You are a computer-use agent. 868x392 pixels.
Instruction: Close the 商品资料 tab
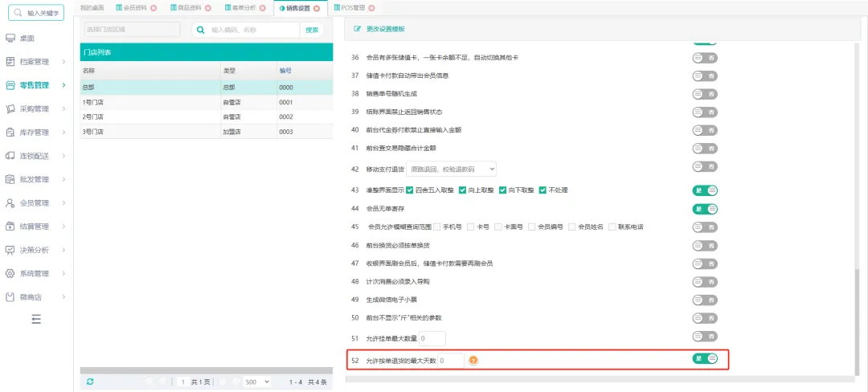click(207, 8)
